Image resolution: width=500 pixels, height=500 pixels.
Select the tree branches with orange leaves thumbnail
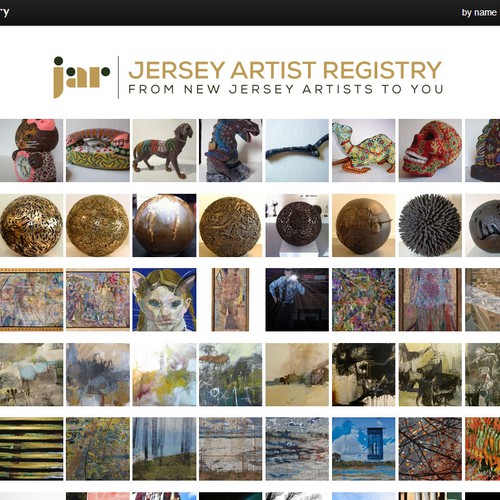point(430,449)
